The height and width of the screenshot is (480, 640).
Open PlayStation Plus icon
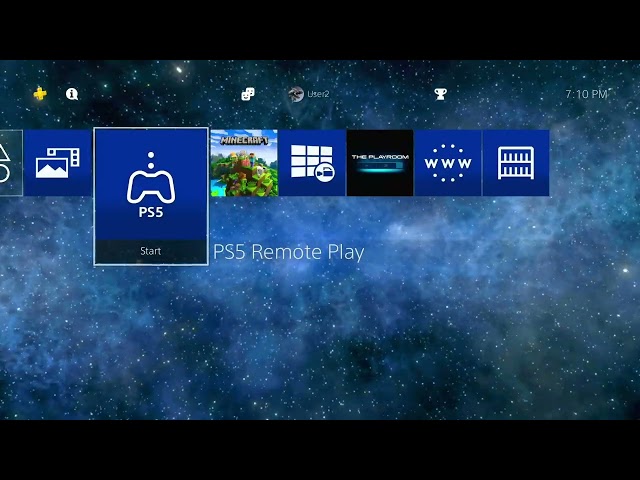pyautogui.click(x=40, y=94)
